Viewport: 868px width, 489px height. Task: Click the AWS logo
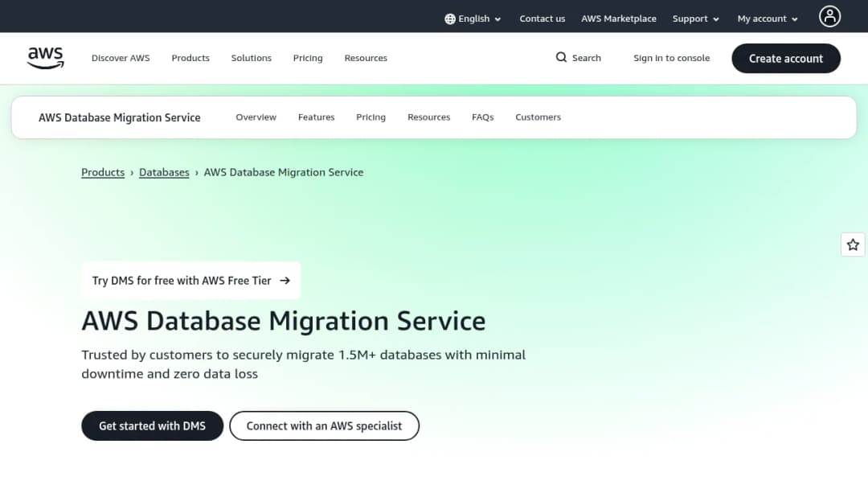(45, 58)
